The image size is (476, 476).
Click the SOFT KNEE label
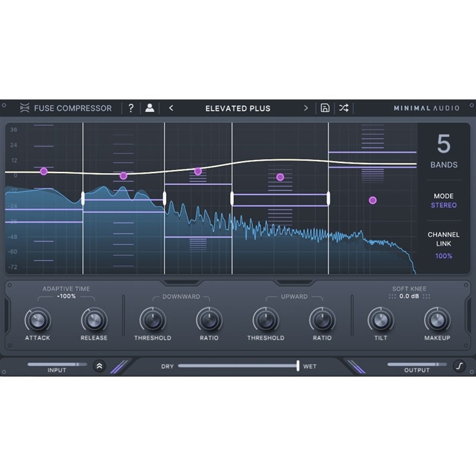[409, 289]
